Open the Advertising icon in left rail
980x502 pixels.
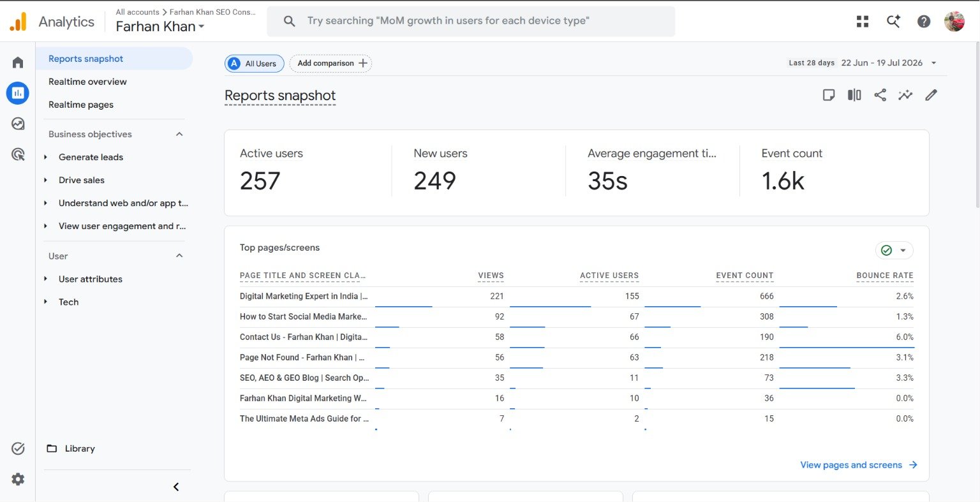pyautogui.click(x=18, y=154)
